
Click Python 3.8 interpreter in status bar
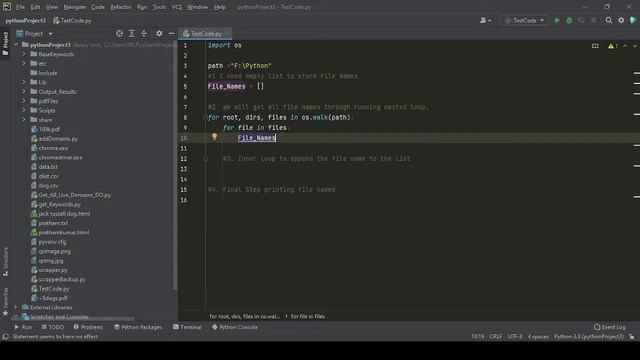tap(589, 337)
